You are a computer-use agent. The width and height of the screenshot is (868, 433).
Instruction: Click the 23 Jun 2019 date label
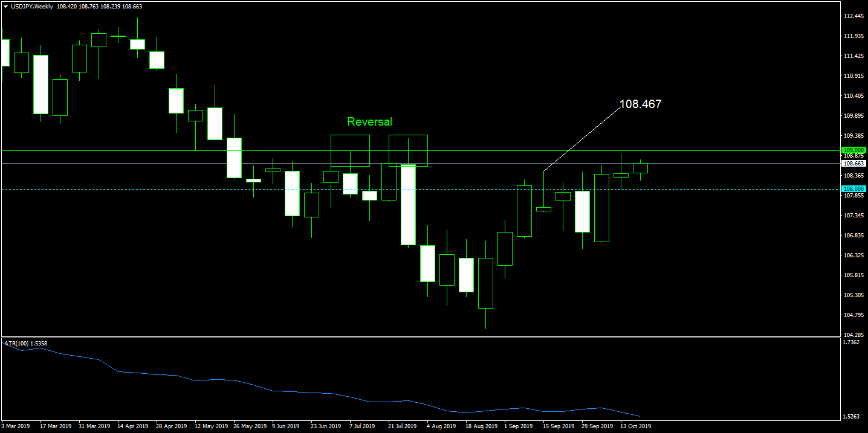click(x=326, y=426)
